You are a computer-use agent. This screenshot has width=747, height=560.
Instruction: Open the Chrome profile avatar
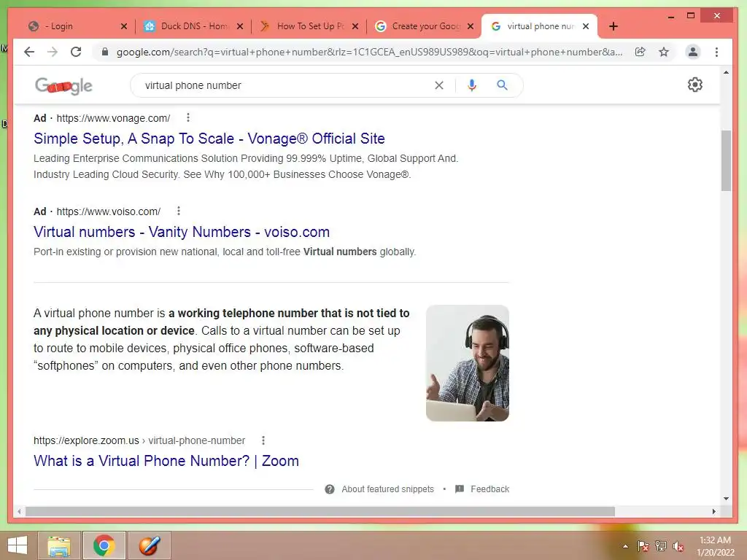coord(693,52)
